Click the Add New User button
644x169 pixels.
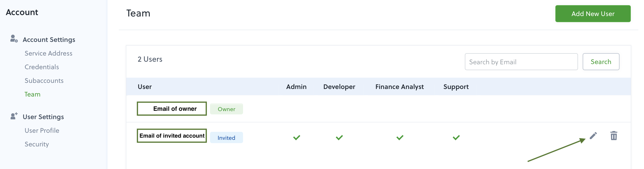[x=593, y=14]
